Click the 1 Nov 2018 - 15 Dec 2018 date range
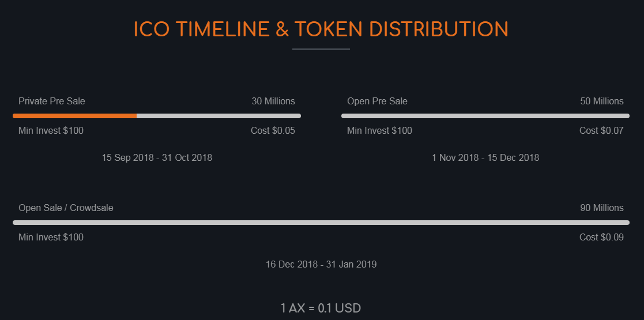644x320 pixels. (485, 158)
